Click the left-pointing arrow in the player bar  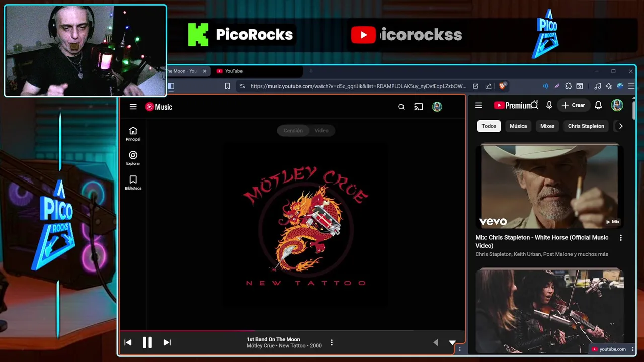coord(435,342)
